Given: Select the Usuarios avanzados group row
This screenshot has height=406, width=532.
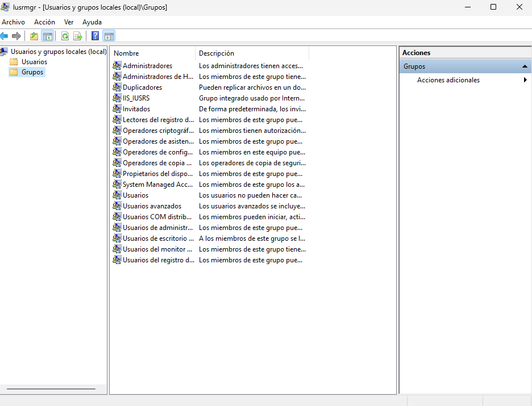Looking at the screenshot, I should (x=152, y=206).
